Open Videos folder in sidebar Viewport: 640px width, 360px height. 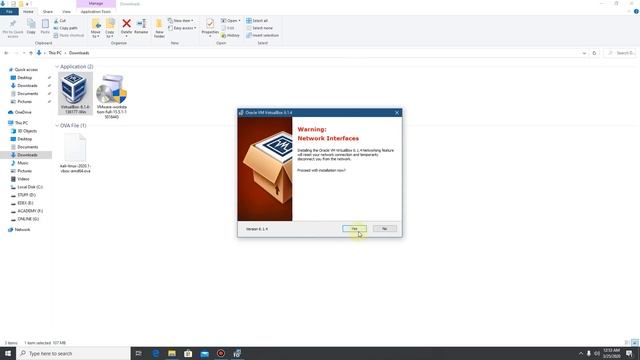pyautogui.click(x=23, y=179)
